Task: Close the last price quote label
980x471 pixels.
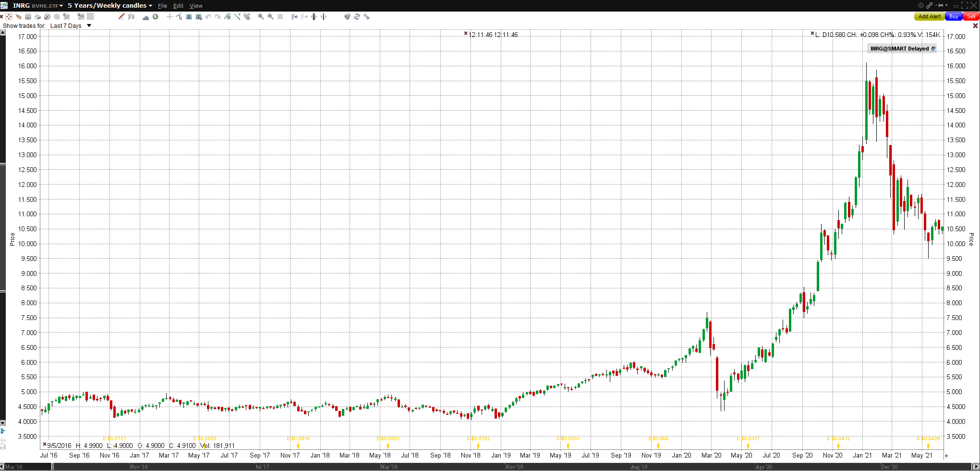Action: (x=812, y=34)
